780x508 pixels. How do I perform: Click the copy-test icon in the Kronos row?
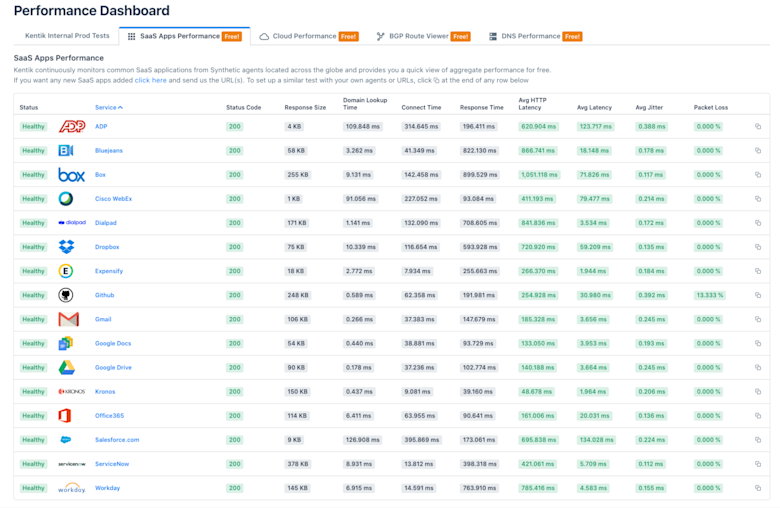[x=758, y=392]
